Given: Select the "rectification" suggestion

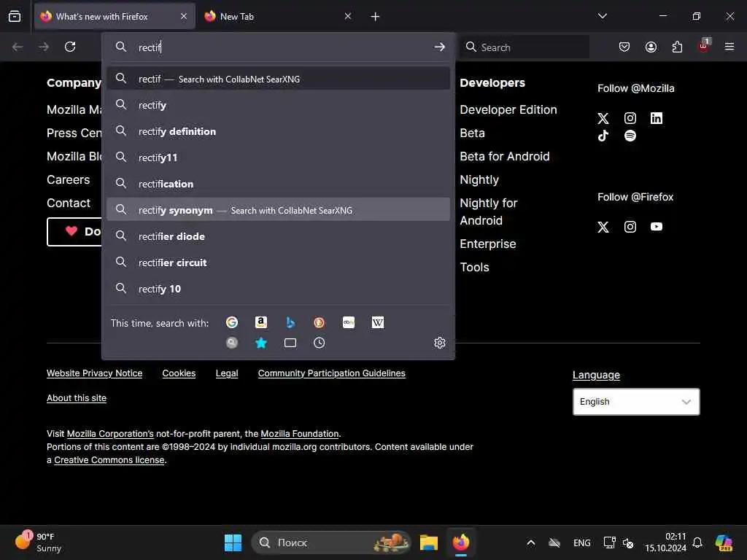Looking at the screenshot, I should [x=278, y=183].
